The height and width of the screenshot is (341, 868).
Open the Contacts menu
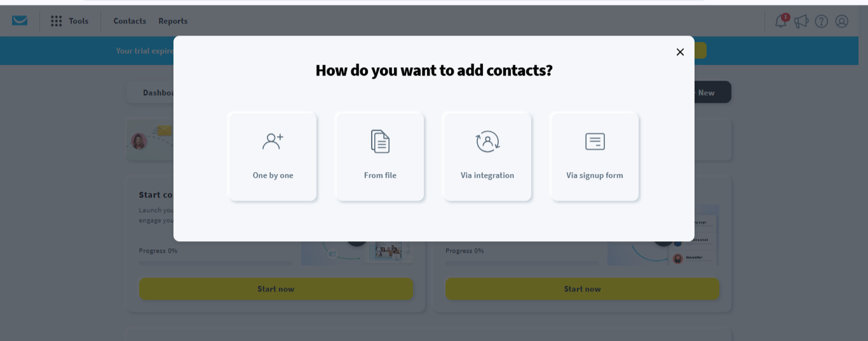tap(130, 21)
